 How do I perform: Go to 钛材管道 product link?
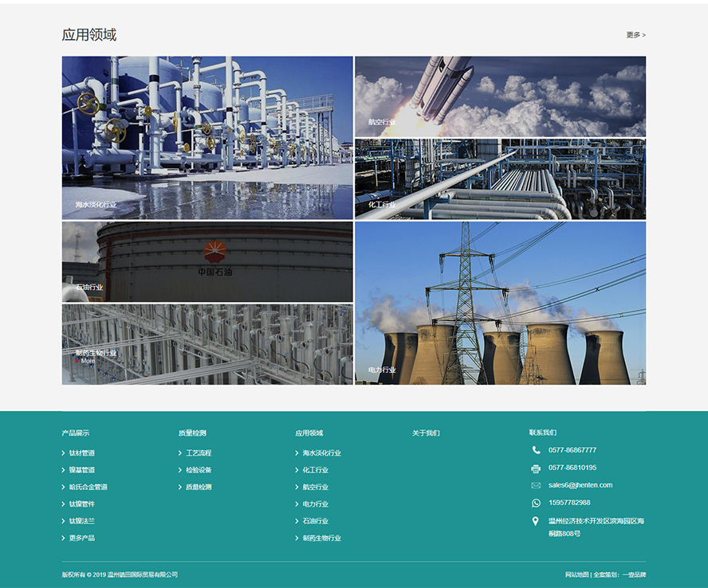click(82, 453)
